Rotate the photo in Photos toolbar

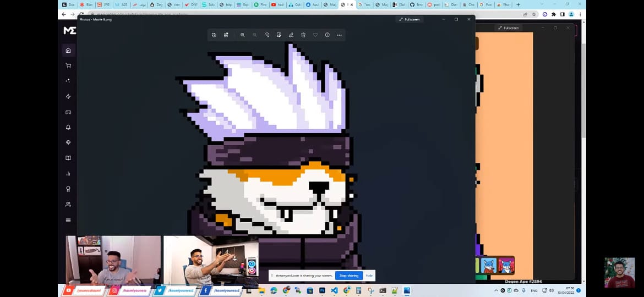pos(267,35)
